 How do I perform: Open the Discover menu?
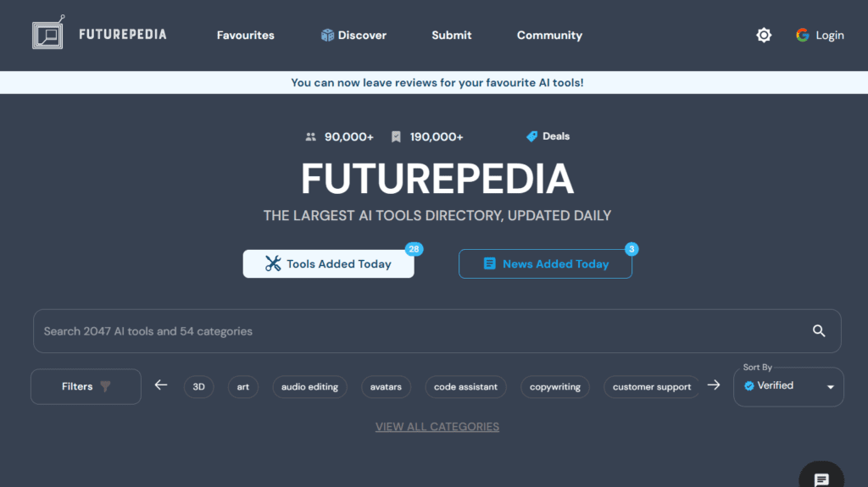[353, 35]
